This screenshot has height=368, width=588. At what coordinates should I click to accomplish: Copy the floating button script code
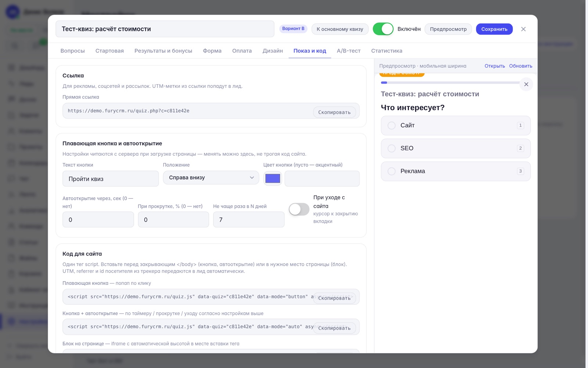pos(334,298)
